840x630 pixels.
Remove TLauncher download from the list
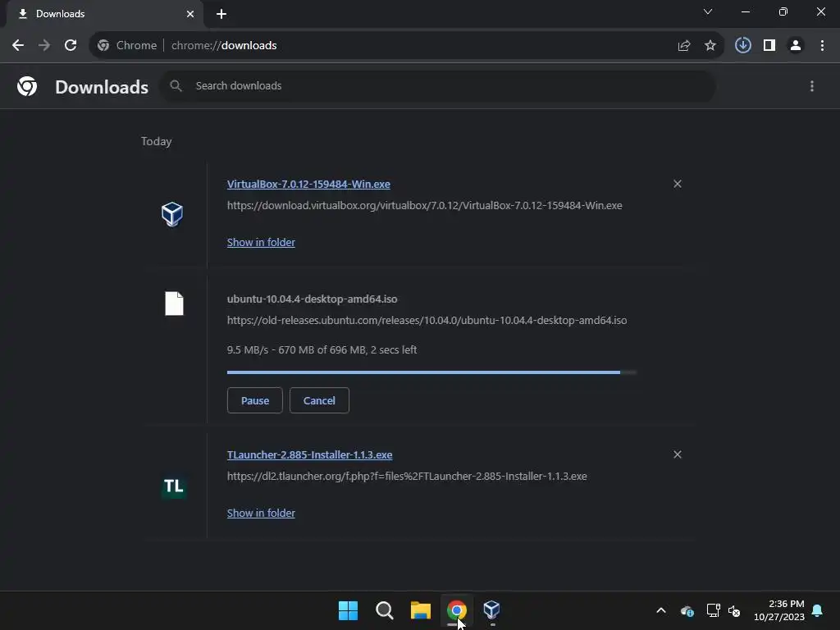point(678,454)
